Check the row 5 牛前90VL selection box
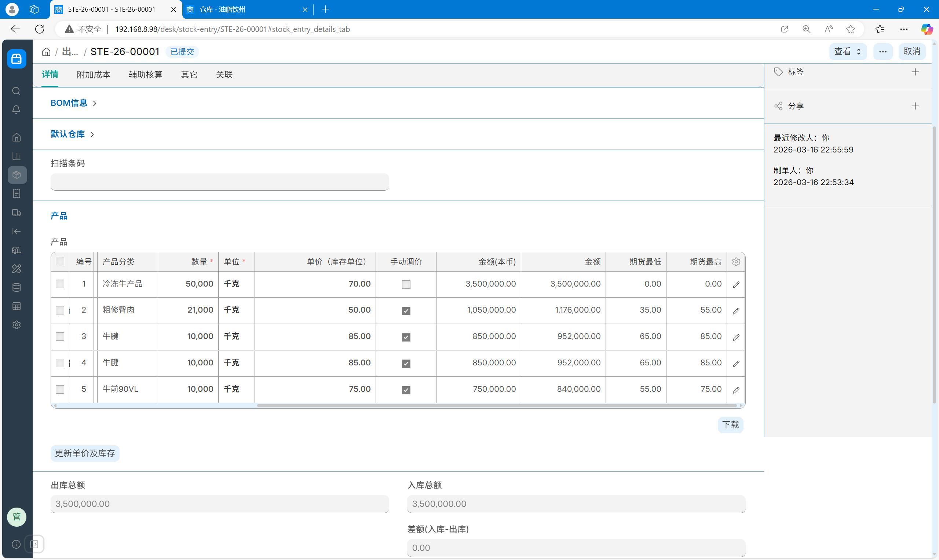Image resolution: width=939 pixels, height=560 pixels. (60, 389)
